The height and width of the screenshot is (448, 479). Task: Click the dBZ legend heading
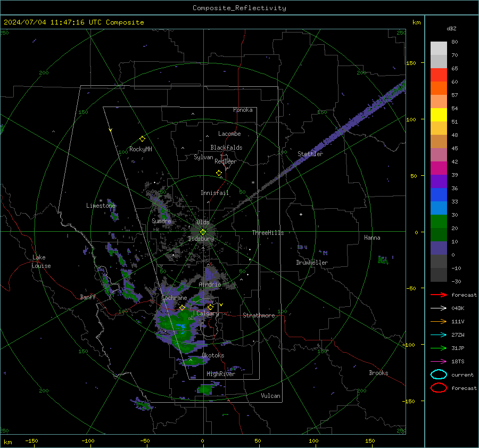click(451, 28)
